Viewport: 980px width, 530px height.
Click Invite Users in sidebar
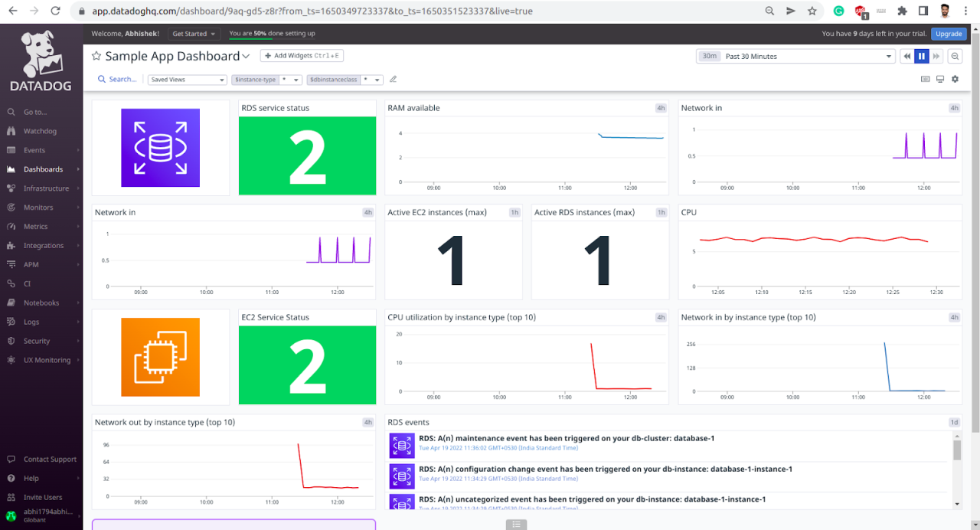click(41, 497)
